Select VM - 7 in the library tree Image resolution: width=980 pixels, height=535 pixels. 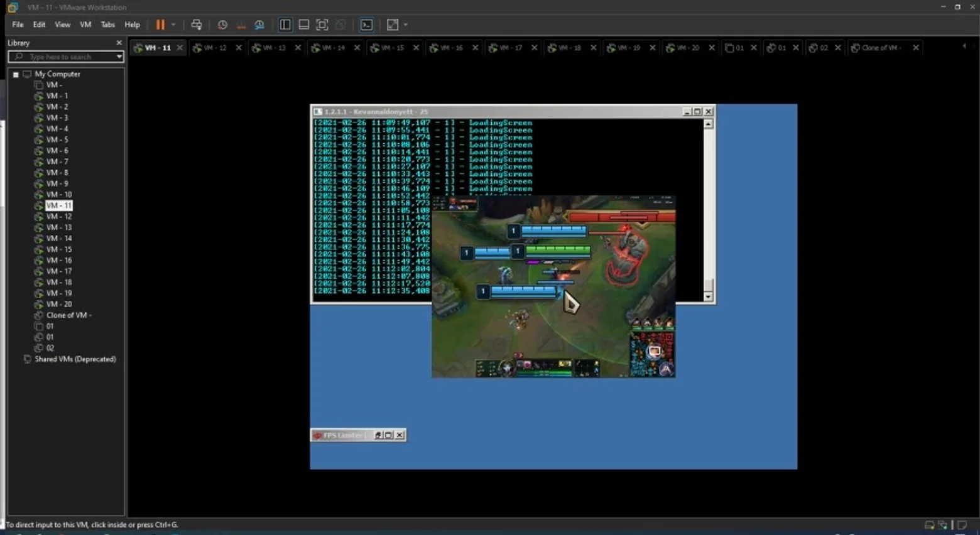click(57, 162)
